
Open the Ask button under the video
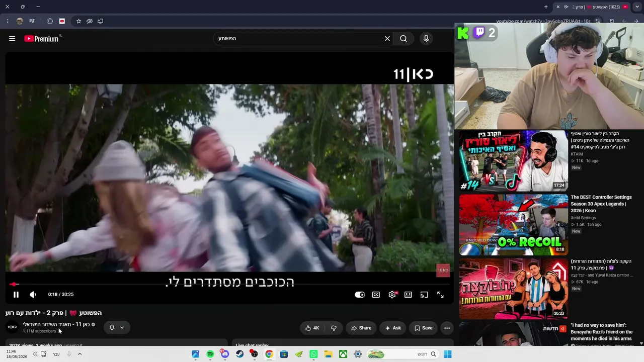[x=393, y=328]
